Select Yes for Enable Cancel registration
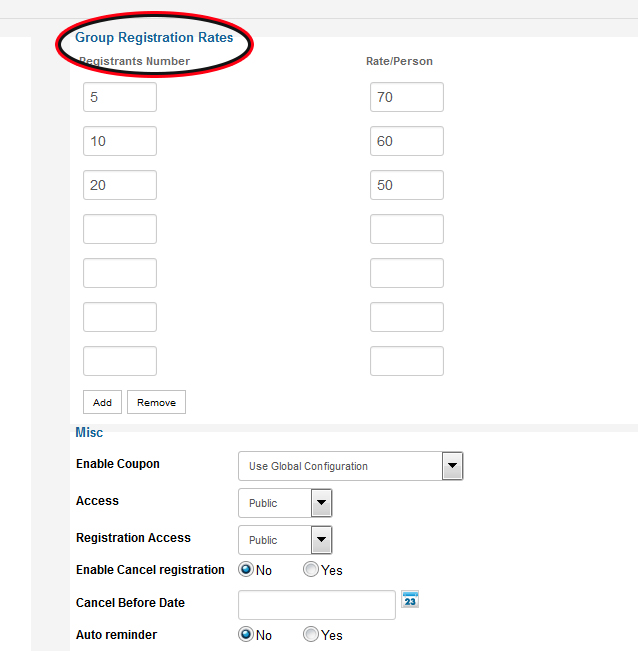The image size is (638, 651). pos(311,570)
